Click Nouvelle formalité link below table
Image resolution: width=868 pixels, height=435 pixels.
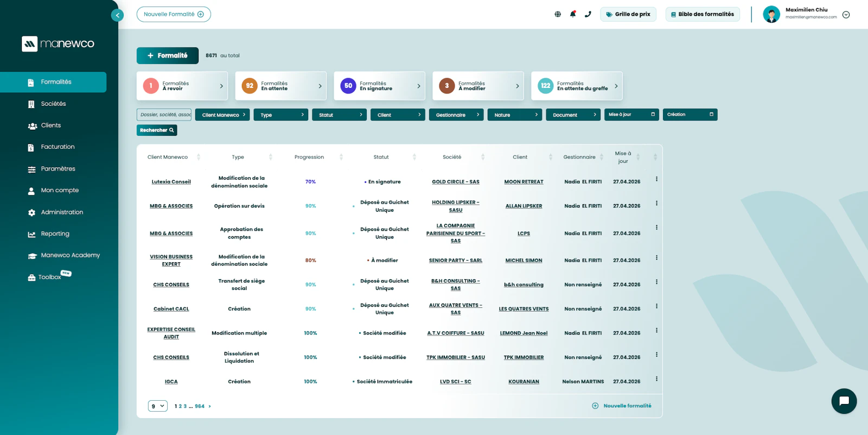click(x=622, y=406)
